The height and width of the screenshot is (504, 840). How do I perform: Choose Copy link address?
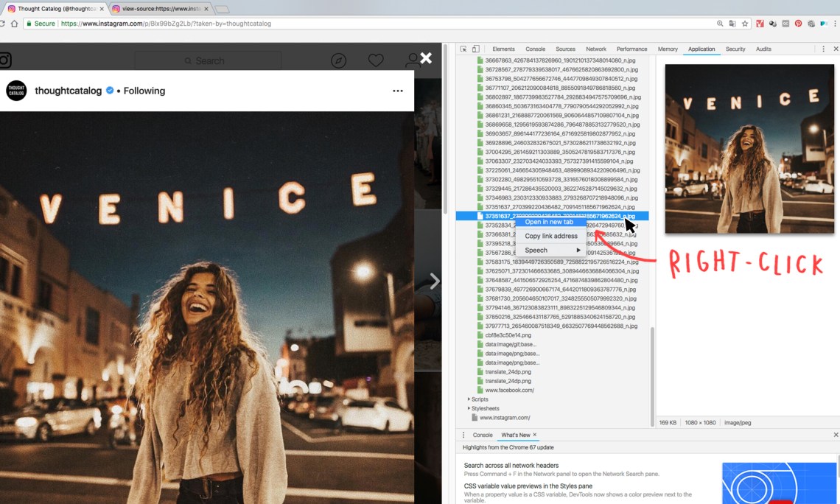click(x=551, y=236)
